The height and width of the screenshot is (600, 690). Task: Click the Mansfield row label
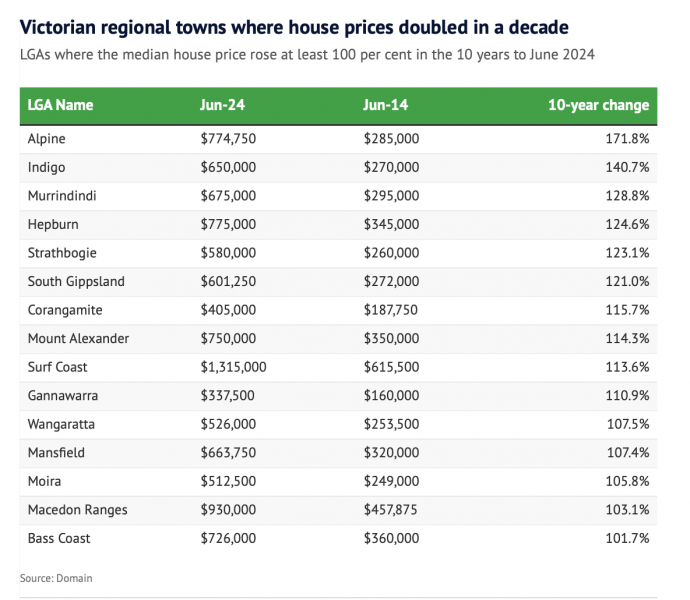56,453
